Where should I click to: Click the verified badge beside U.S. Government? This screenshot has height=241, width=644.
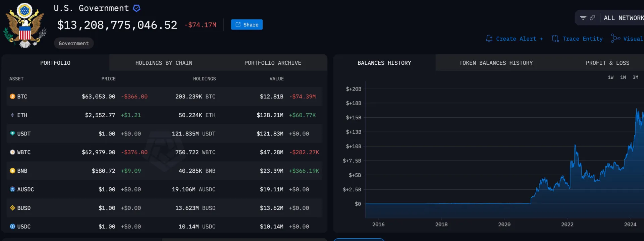click(137, 8)
